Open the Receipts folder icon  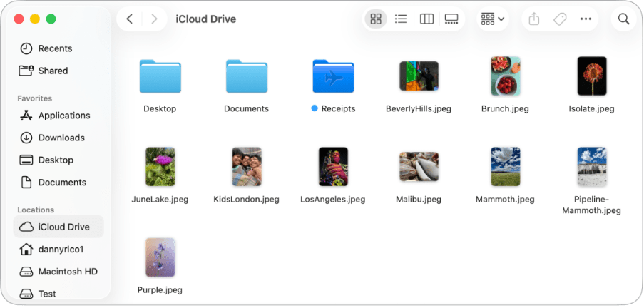333,76
